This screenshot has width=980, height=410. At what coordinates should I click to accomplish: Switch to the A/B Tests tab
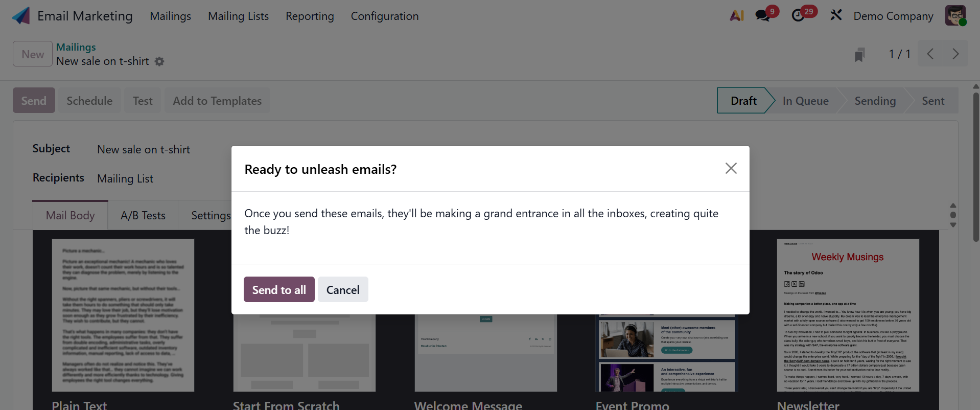click(x=143, y=215)
